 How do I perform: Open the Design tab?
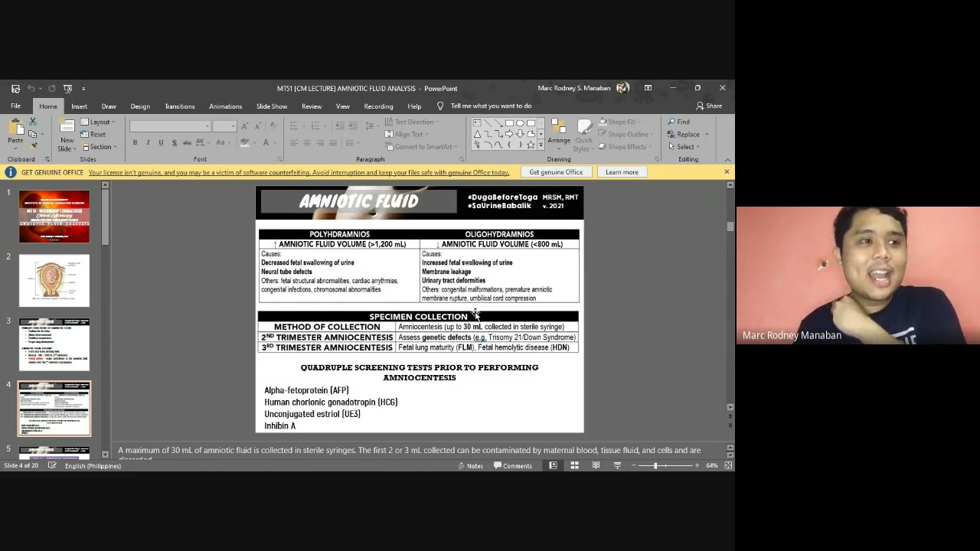pyautogui.click(x=140, y=106)
